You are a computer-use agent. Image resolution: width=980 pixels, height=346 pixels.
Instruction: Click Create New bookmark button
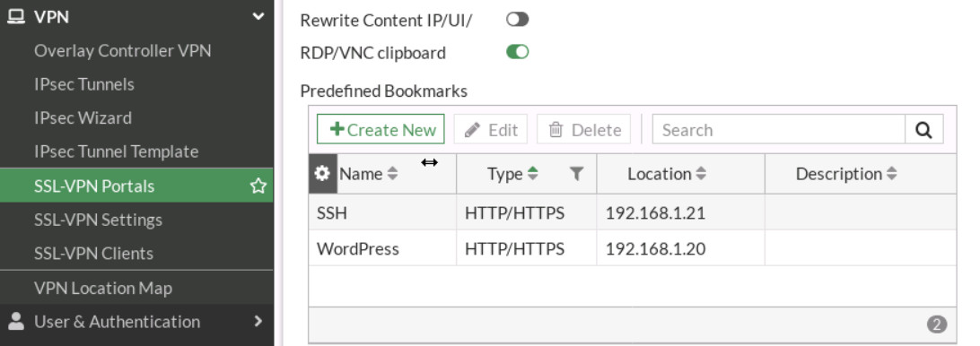381,129
